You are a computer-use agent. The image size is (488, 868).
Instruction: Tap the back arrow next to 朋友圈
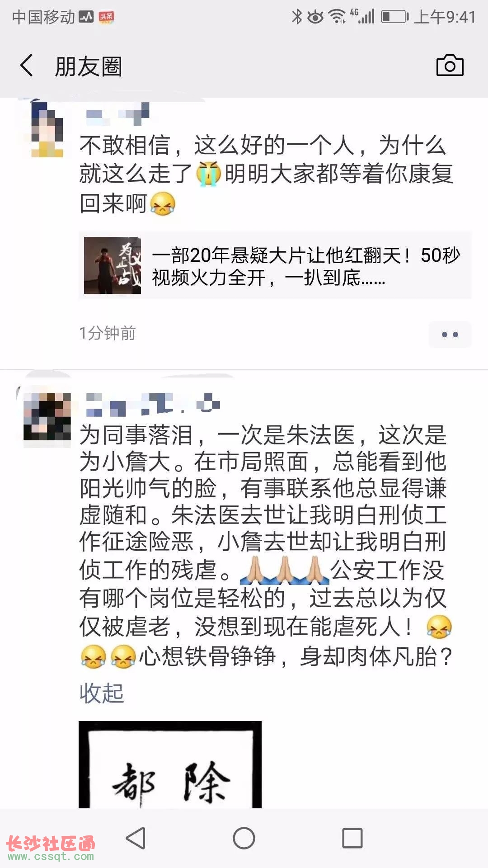pos(26,66)
